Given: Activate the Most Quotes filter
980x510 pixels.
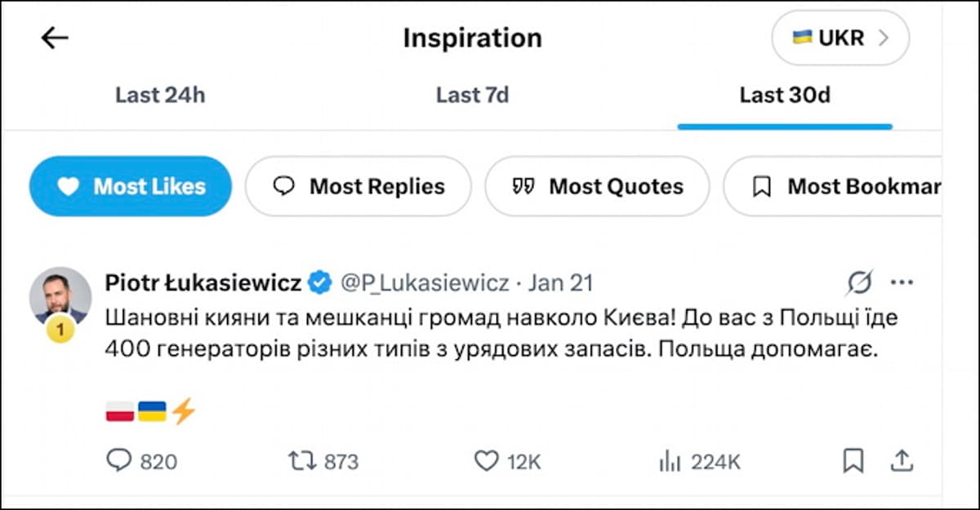Looking at the screenshot, I should [597, 186].
